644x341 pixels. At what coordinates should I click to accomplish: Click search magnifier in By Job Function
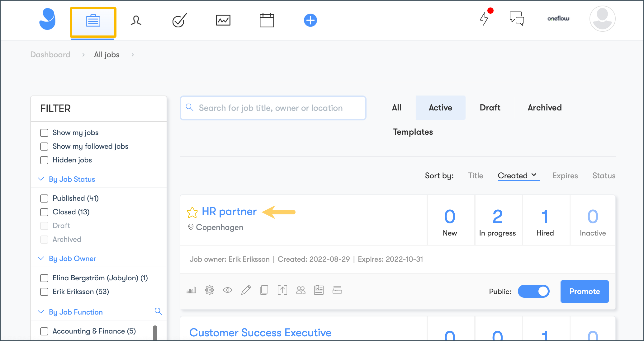(x=158, y=311)
